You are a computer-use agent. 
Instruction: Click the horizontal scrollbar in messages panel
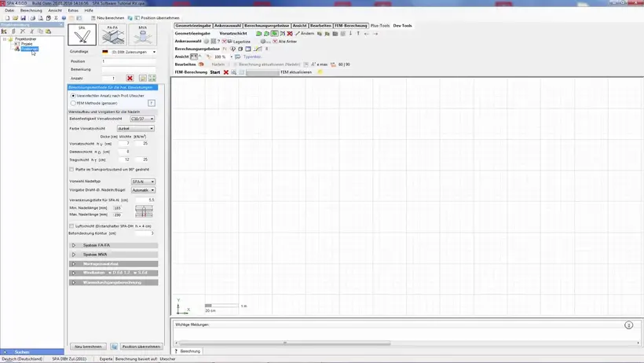pyautogui.click(x=284, y=343)
